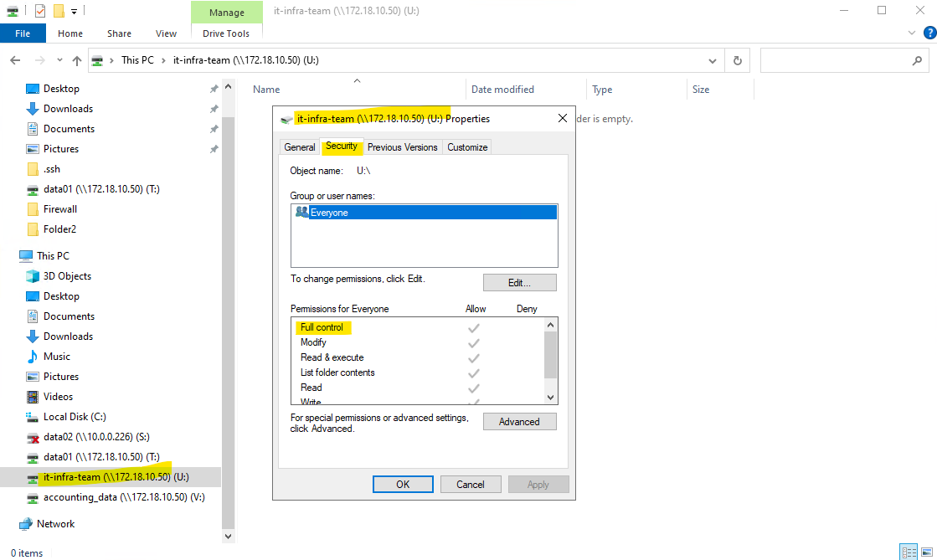
Task: Open the 3D Objects folder icon
Action: click(x=33, y=276)
